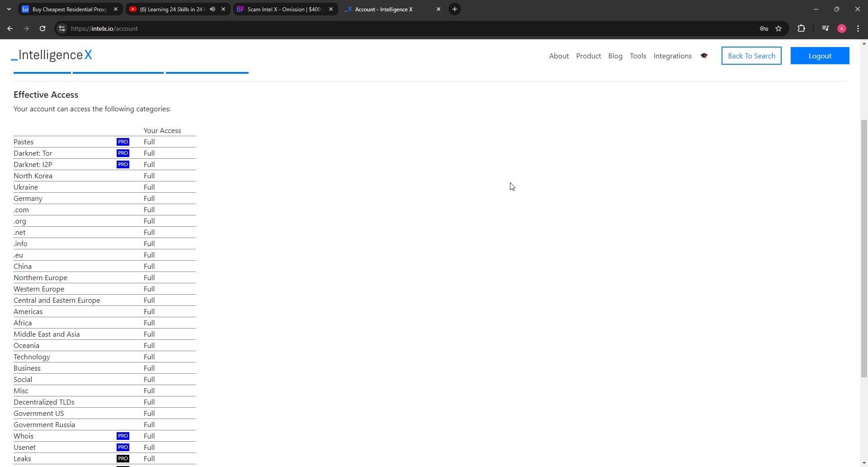The height and width of the screenshot is (467, 868).
Task: Open the browser extensions puzzle icon
Action: [801, 29]
